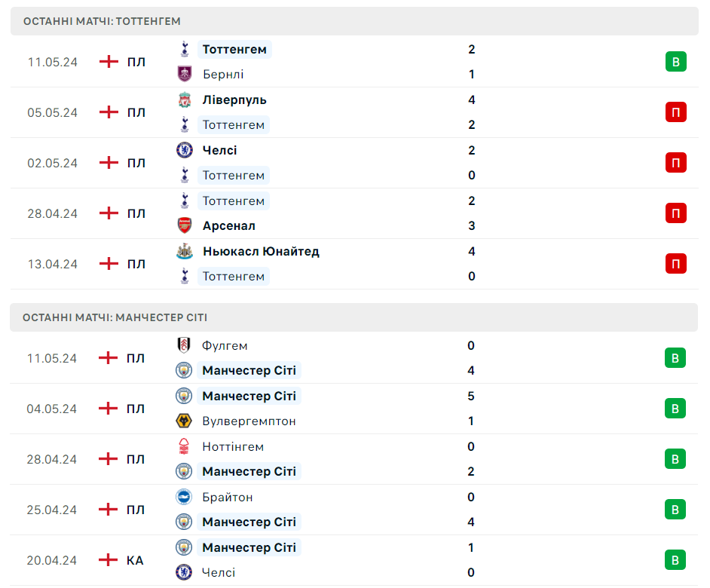This screenshot has height=588, width=710.
Task: Click the Wolverhampton wolf crest icon
Action: (183, 421)
